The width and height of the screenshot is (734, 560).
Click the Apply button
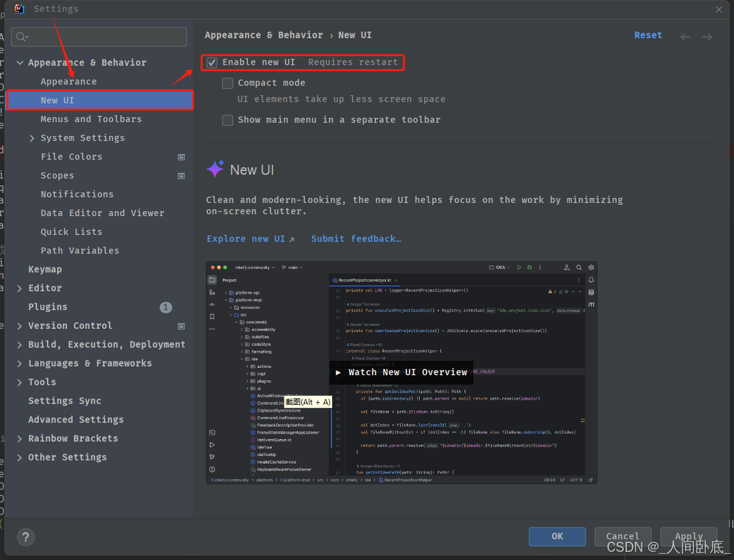(x=688, y=537)
